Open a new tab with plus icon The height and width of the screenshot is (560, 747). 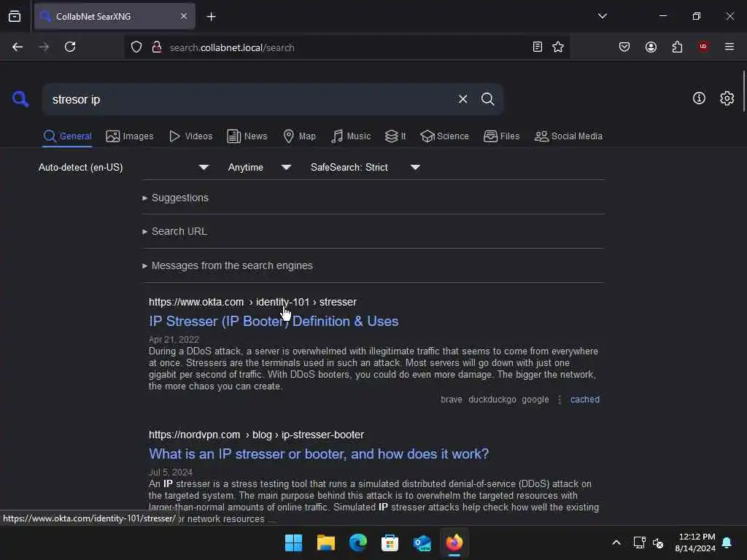pyautogui.click(x=211, y=17)
